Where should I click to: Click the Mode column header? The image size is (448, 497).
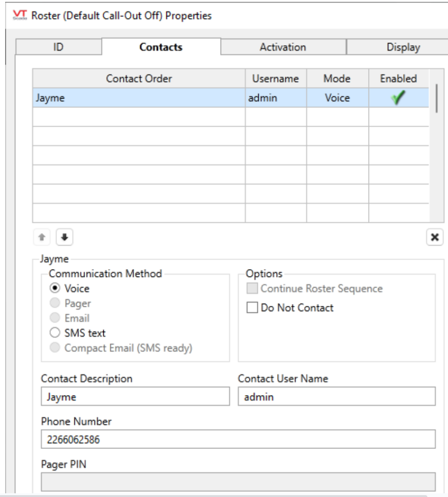click(337, 79)
